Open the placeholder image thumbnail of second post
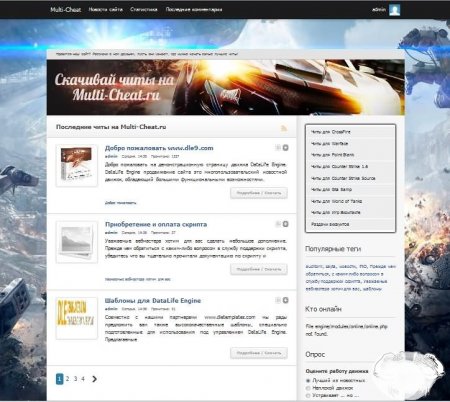This screenshot has width=450, height=402. 77,242
